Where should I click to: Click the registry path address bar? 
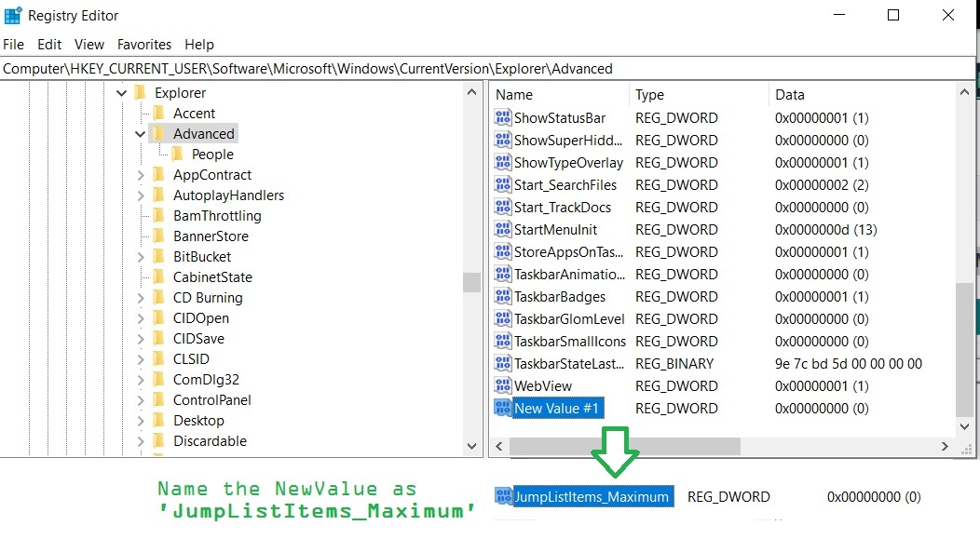tap(487, 68)
